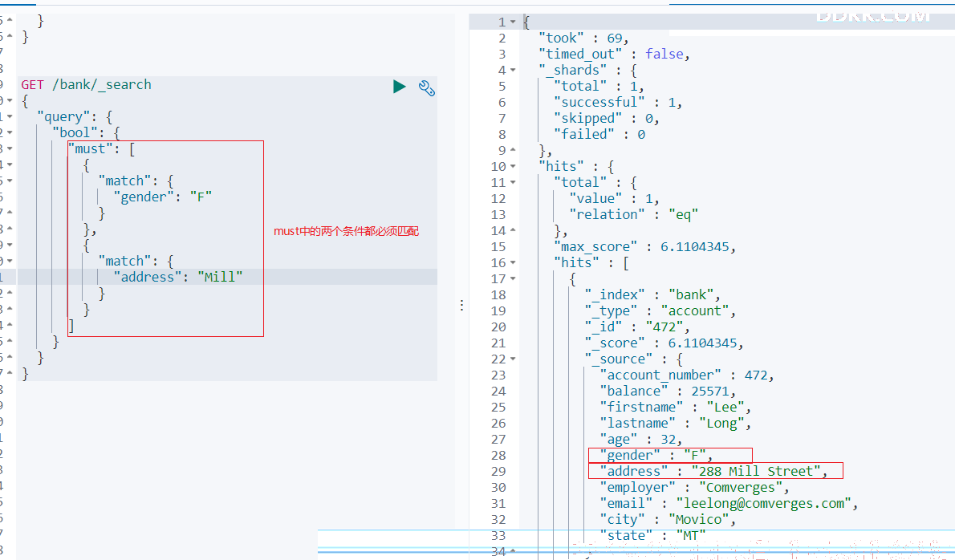Click the "city" : "Movico" response line
The height and width of the screenshot is (560, 955).
point(668,519)
